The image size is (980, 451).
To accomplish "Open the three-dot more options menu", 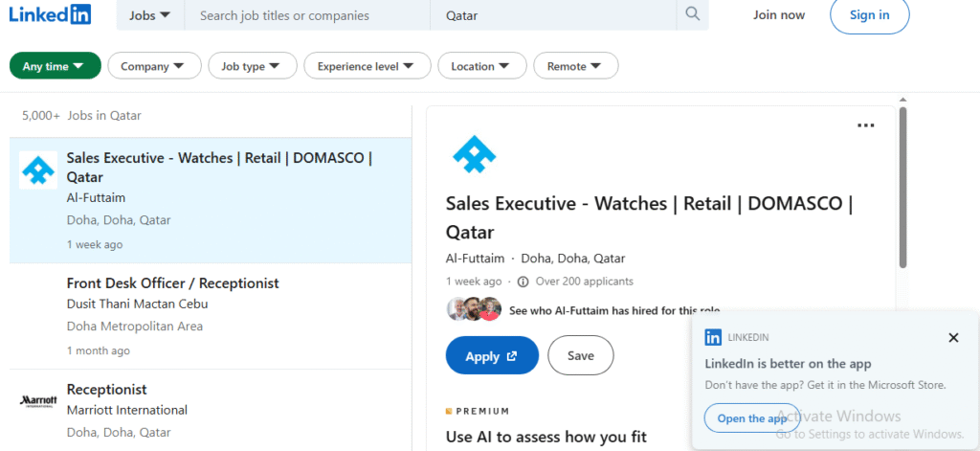I will click(x=865, y=125).
